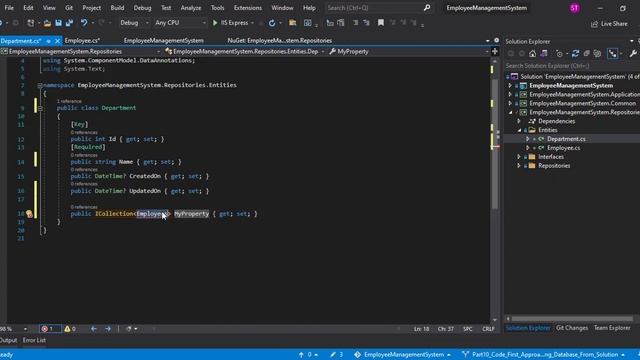Toggle Show All Files in Solution Explorer
This screenshot has width=640, height=360.
[x=598, y=54]
